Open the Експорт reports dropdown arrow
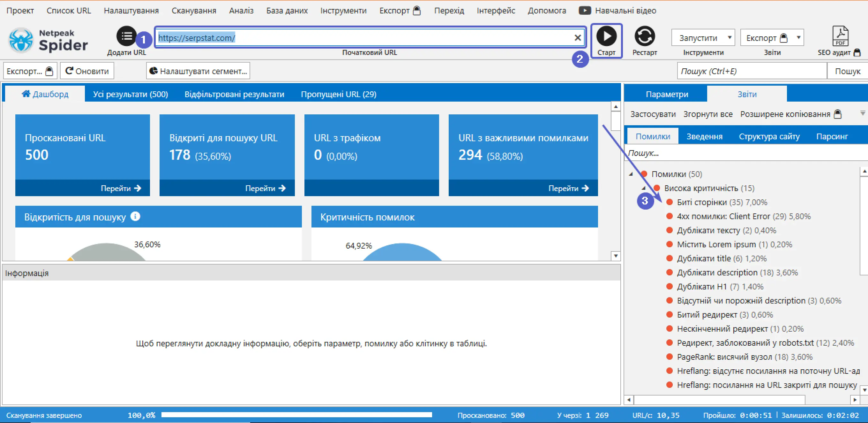Screen dimensions: 868x423 [798, 37]
